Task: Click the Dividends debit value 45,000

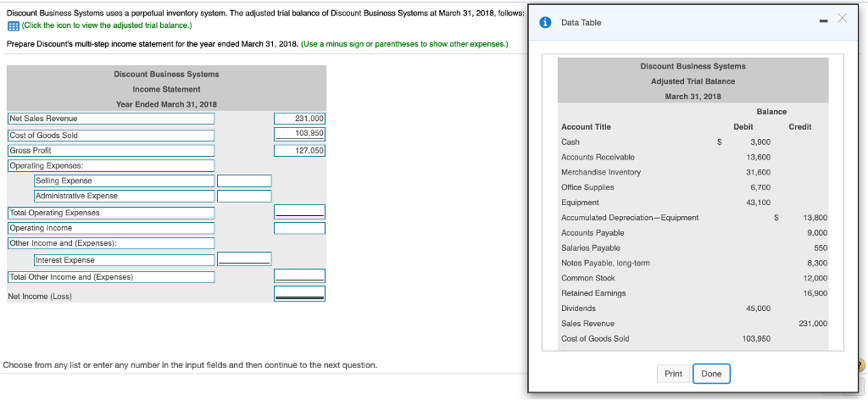Action: click(x=759, y=308)
